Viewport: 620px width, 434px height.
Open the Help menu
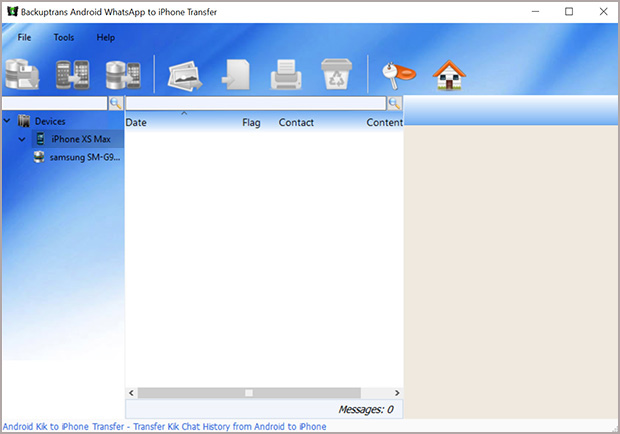106,37
